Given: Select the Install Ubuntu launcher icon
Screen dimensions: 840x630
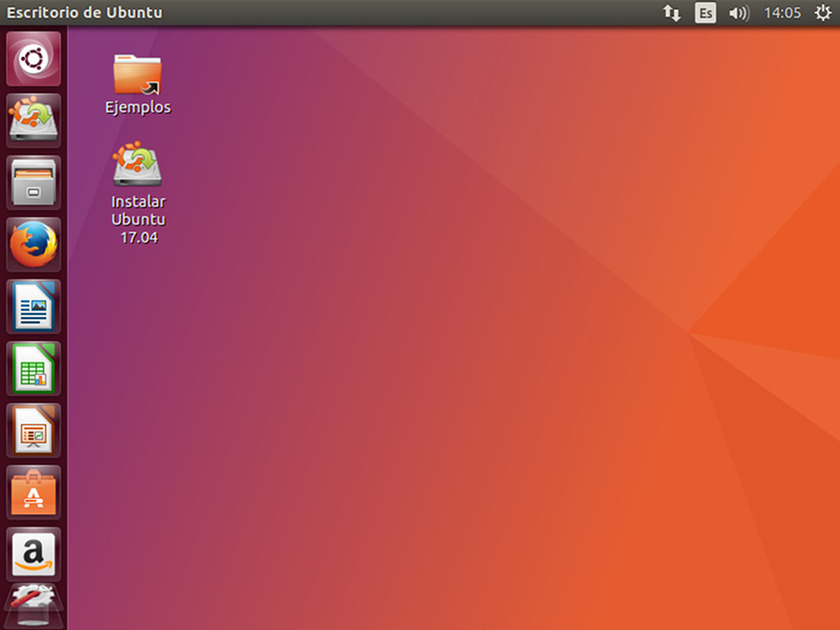Looking at the screenshot, I should (33, 120).
